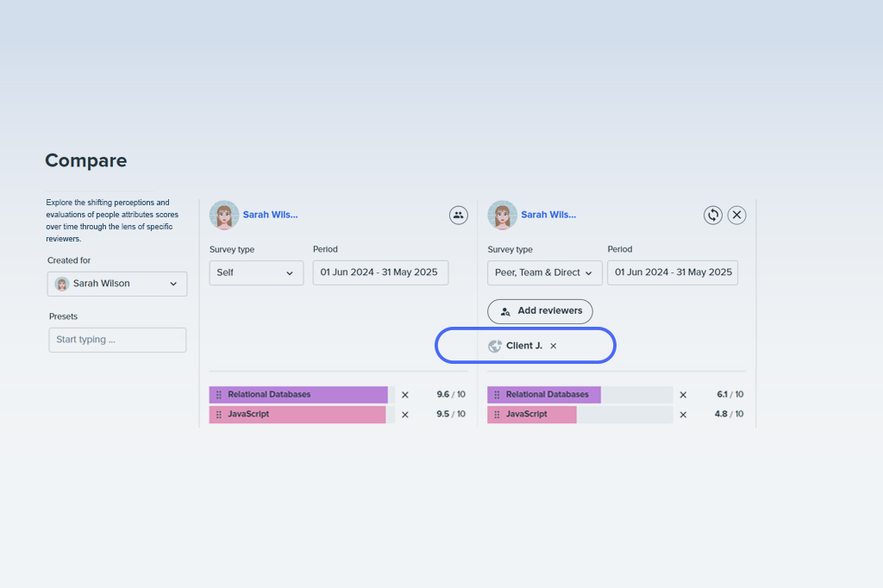
Task: Click the Presets search field
Action: (117, 340)
